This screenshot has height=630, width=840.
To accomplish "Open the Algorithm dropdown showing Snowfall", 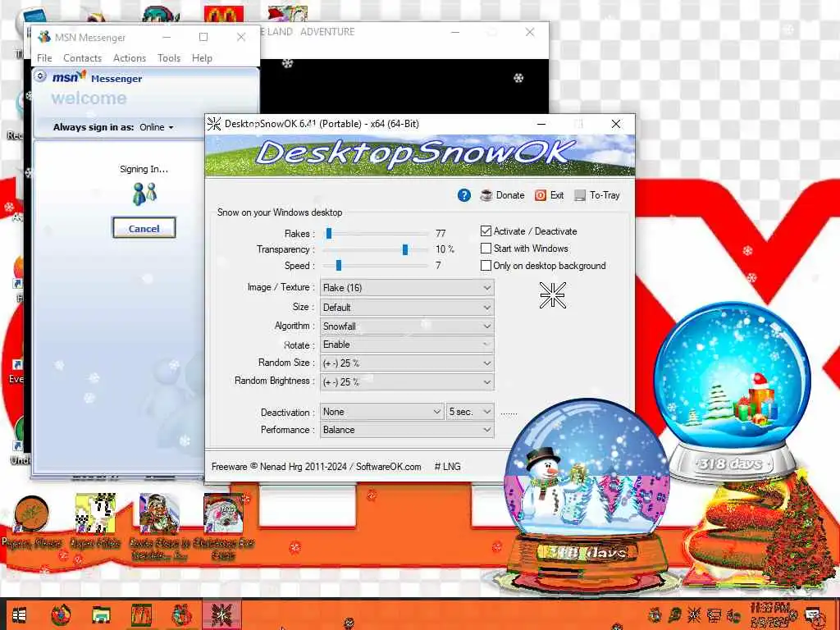I will pos(407,326).
